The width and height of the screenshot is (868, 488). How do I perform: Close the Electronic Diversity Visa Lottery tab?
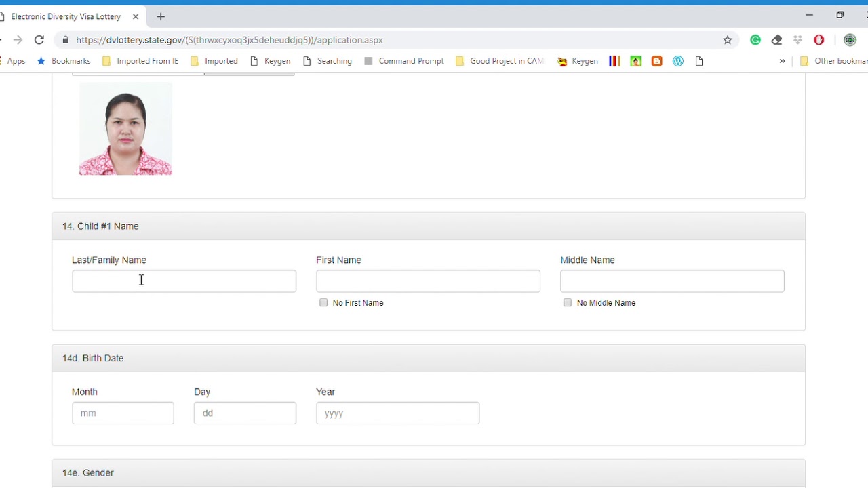136,16
